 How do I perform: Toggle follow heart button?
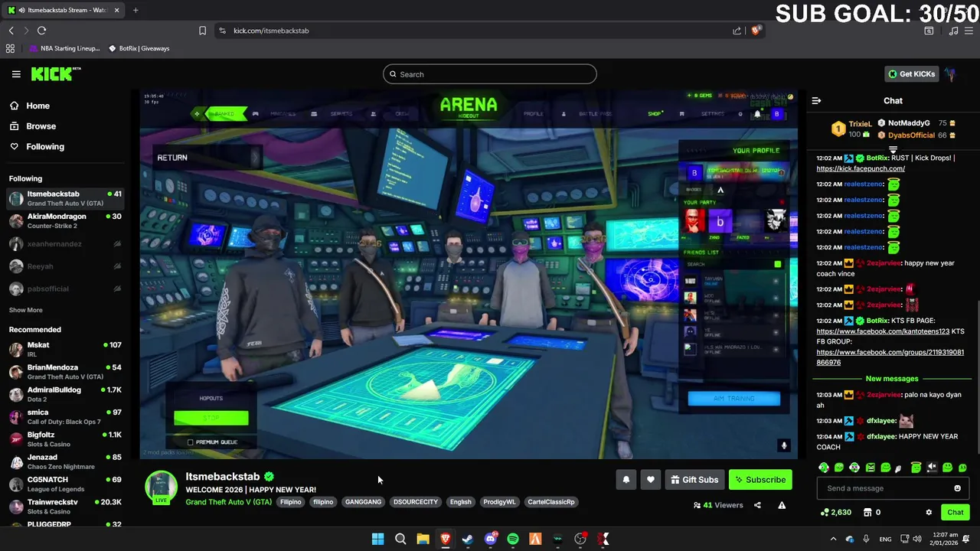(650, 480)
